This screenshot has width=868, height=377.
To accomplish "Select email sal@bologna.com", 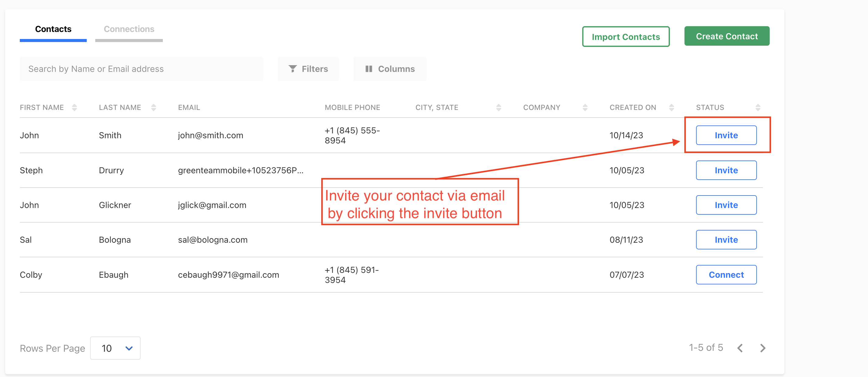I will 213,240.
